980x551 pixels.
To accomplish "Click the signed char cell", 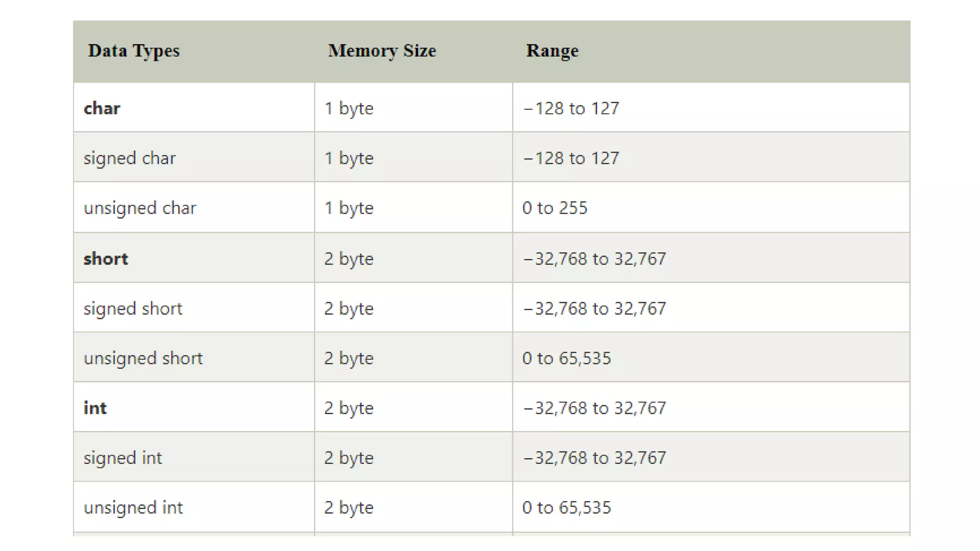I will pyautogui.click(x=130, y=158).
